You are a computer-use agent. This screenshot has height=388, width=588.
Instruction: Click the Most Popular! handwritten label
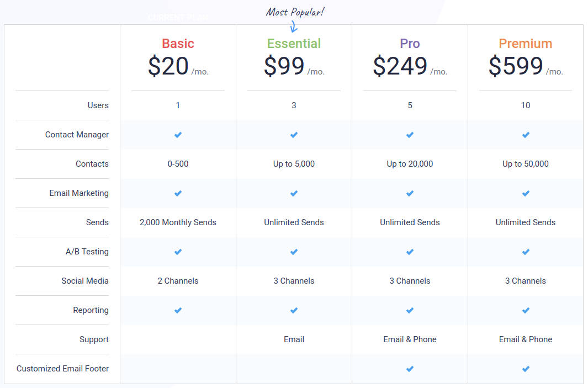pyautogui.click(x=295, y=12)
